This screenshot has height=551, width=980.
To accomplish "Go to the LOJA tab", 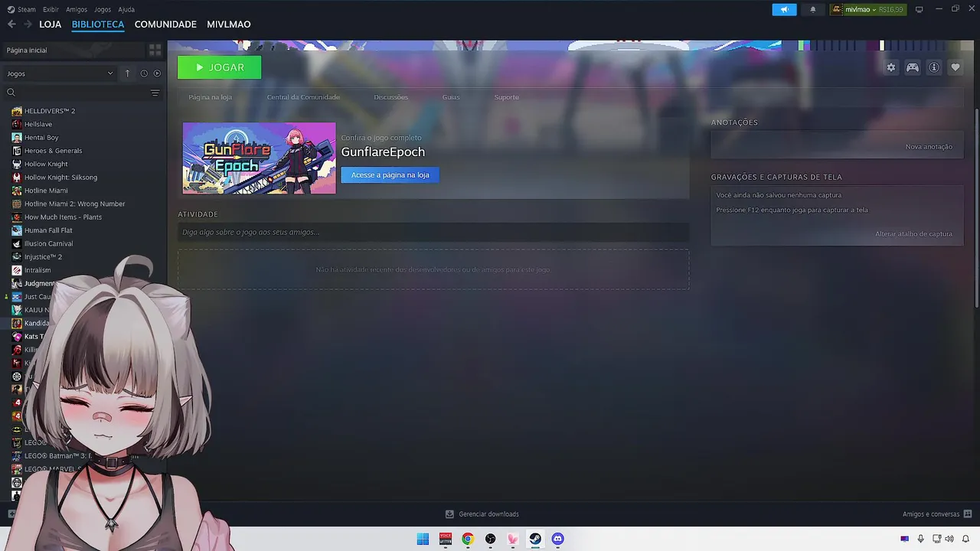I will pyautogui.click(x=50, y=24).
